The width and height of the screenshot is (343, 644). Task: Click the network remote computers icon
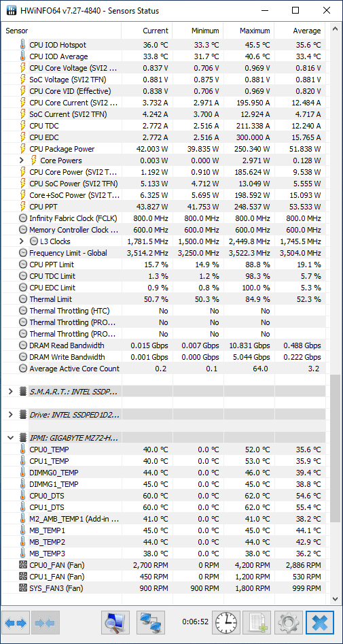point(151,623)
